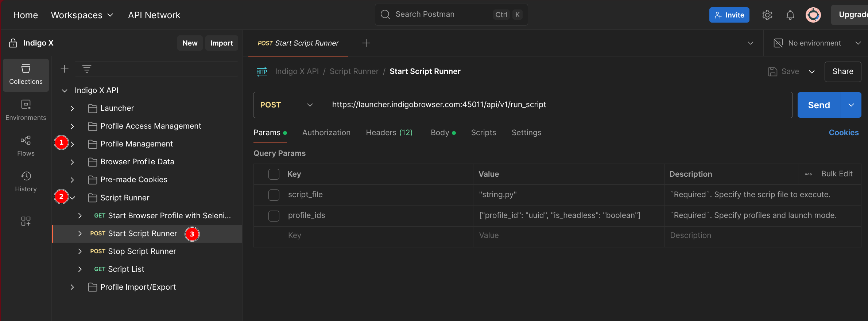Click the Share button
Image resolution: width=868 pixels, height=321 pixels.
[x=843, y=71]
